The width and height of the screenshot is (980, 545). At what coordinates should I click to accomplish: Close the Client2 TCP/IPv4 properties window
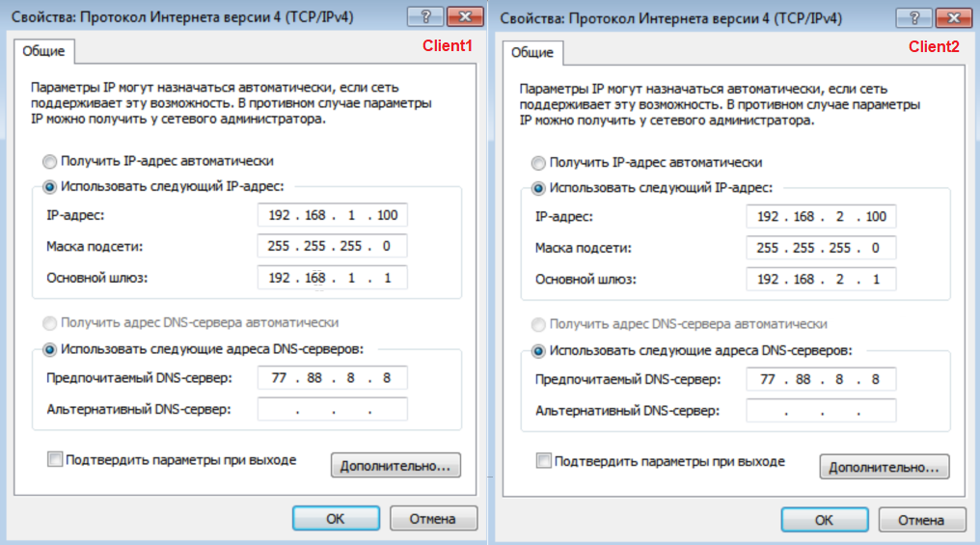(x=953, y=17)
